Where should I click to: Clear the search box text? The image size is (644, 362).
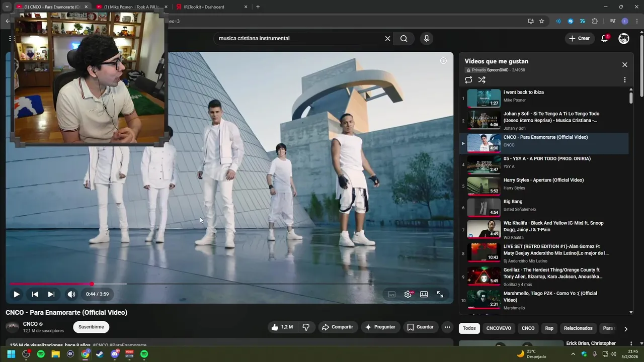pos(387,39)
